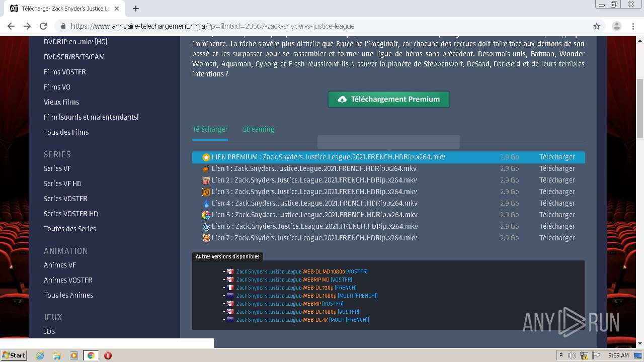Image resolution: width=644 pixels, height=362 pixels.
Task: Open the media player taskbar icon
Action: (74, 355)
